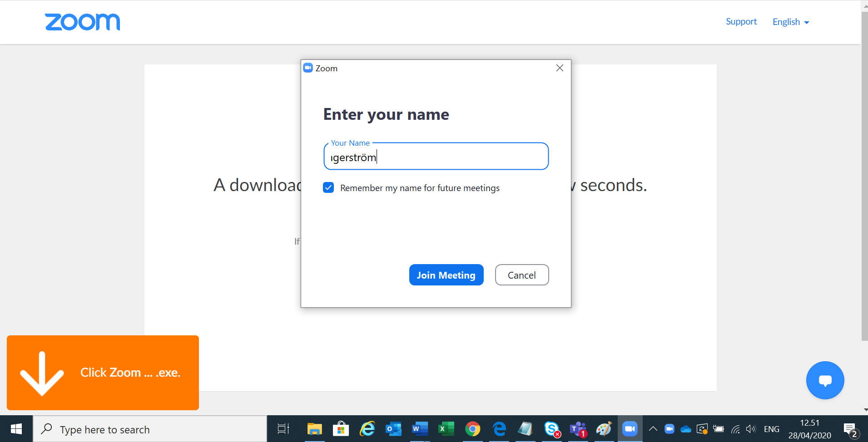Screen dimensions: 868x442
Task: Close the Zoom name dialog
Action: point(560,68)
